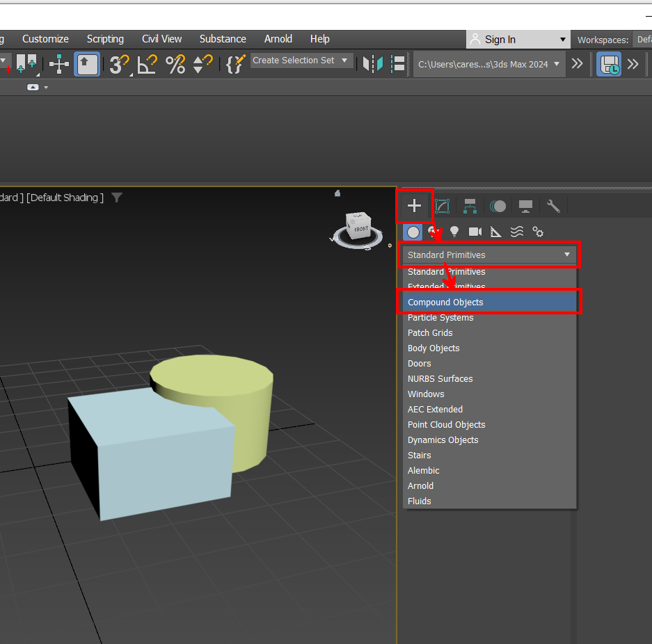Open the Help menu
Screen dimensions: 652x644
(320, 39)
